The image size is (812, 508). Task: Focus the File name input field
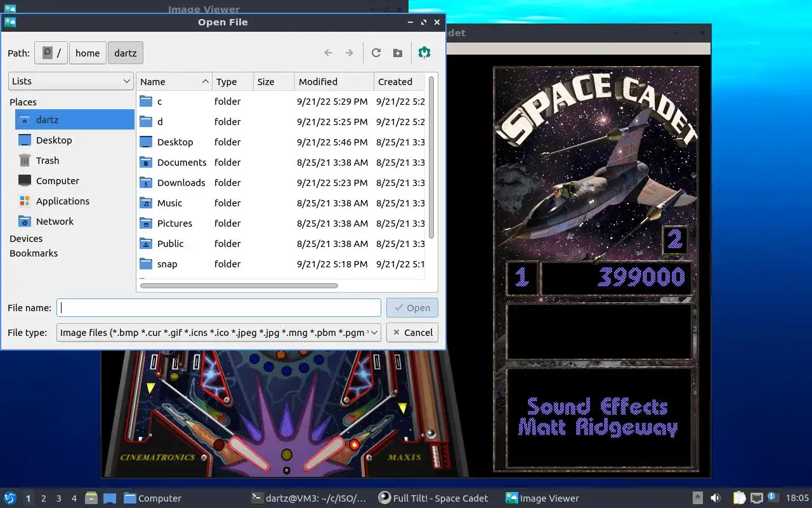[219, 308]
